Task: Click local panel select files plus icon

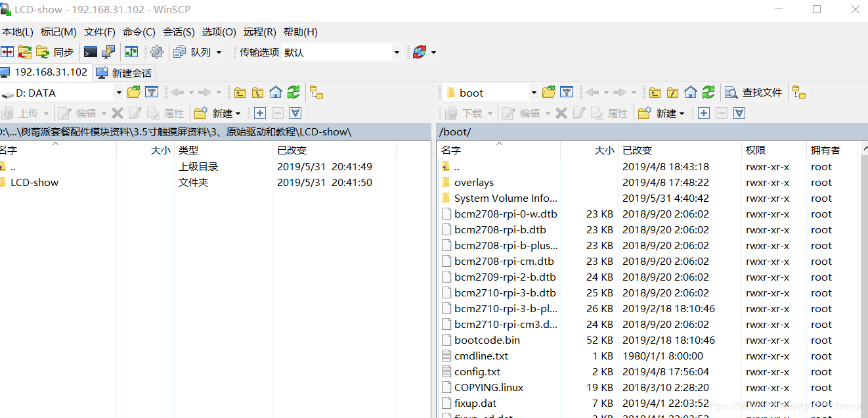Action: pyautogui.click(x=260, y=113)
